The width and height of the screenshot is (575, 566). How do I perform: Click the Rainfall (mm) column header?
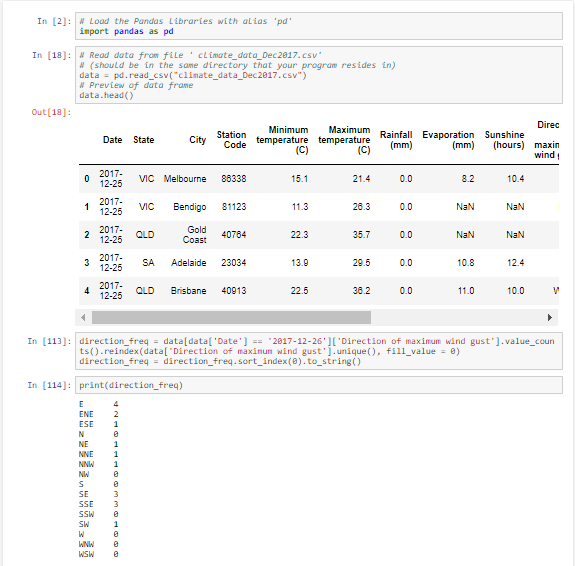396,140
